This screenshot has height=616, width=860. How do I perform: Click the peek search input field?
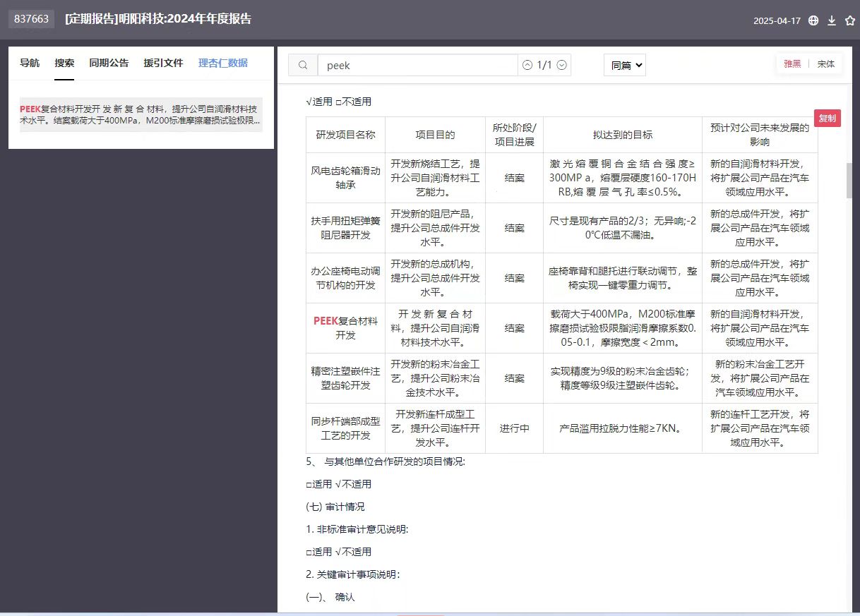418,65
